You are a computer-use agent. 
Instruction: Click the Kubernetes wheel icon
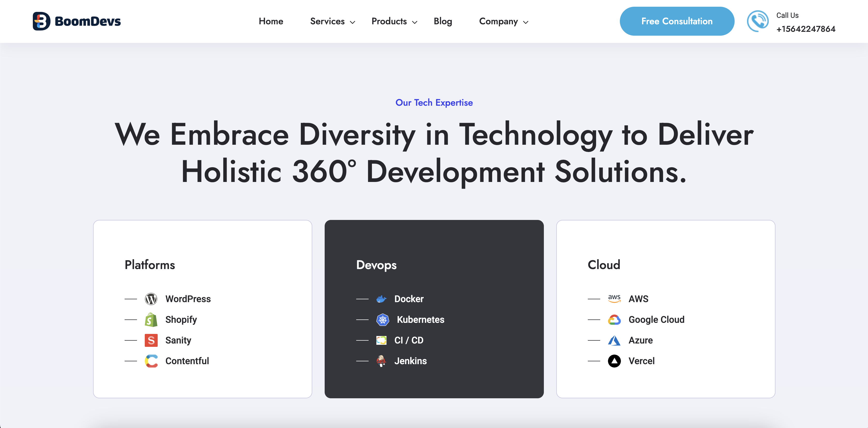point(383,319)
